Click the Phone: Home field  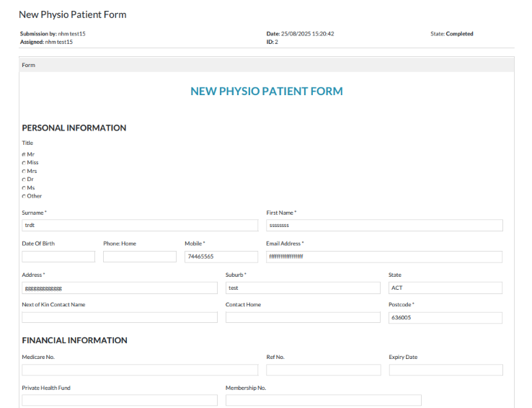[x=139, y=257]
